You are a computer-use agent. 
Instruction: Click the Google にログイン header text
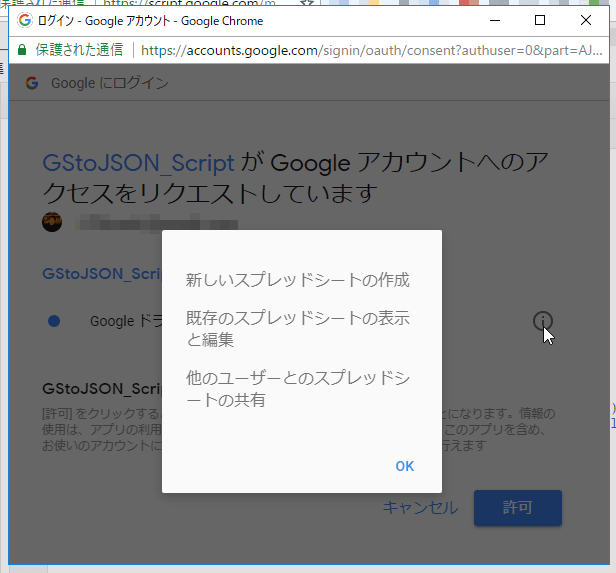click(110, 83)
